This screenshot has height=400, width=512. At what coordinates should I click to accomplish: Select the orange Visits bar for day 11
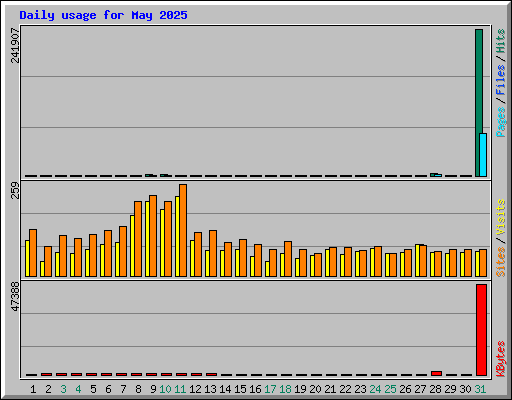(x=183, y=230)
